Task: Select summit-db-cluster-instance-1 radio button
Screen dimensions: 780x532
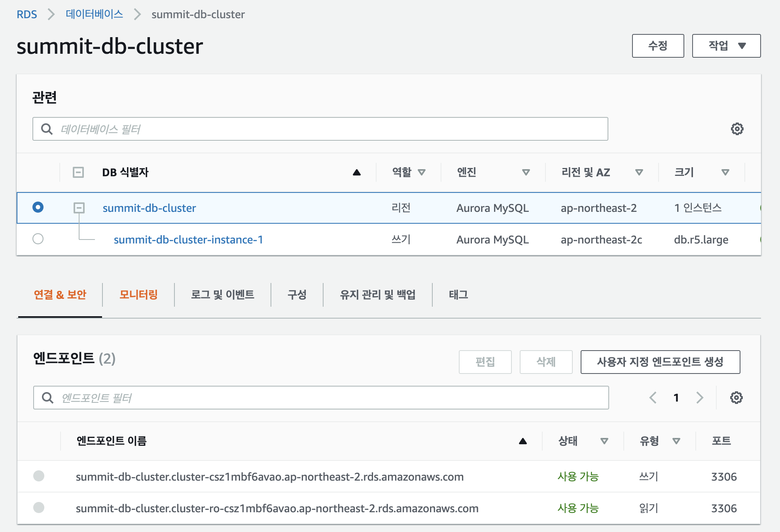Action: coord(38,239)
